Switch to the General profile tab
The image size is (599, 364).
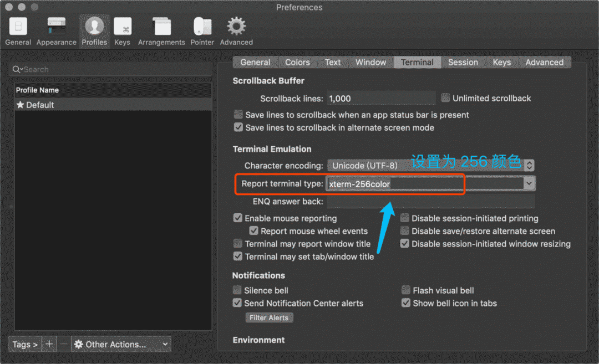point(255,62)
